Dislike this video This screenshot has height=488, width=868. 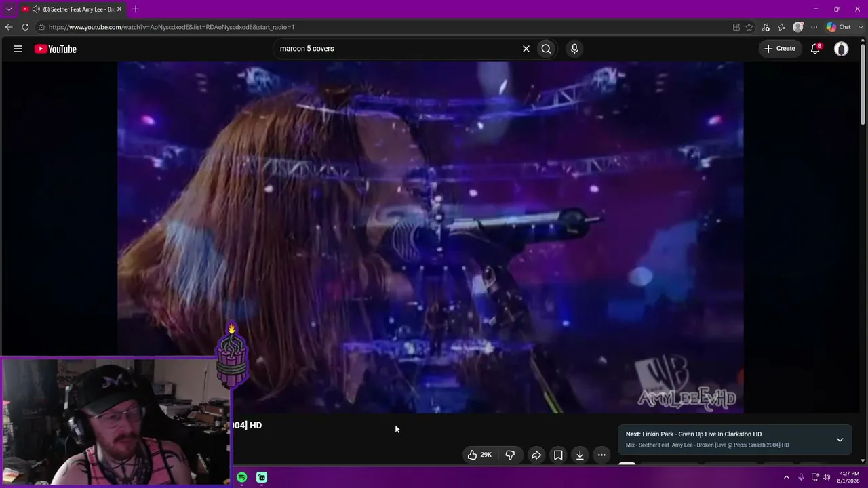tap(510, 455)
